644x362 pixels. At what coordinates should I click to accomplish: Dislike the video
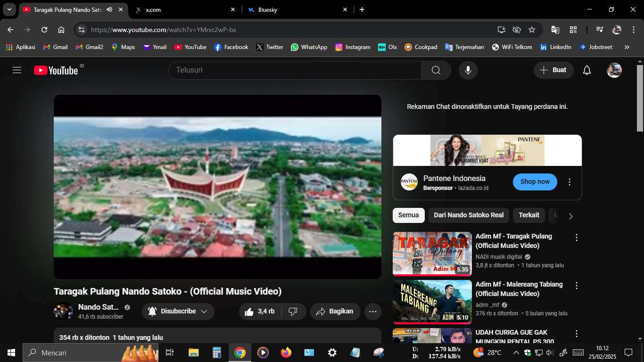(293, 312)
